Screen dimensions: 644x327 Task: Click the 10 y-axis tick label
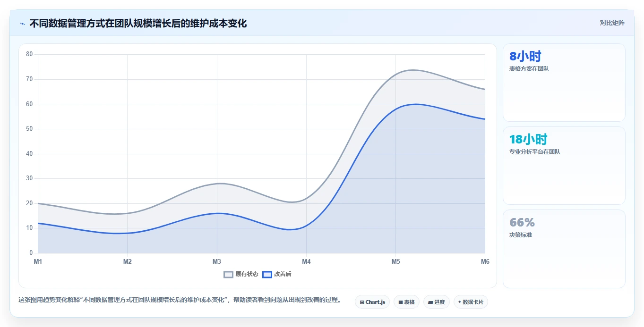pyautogui.click(x=29, y=228)
